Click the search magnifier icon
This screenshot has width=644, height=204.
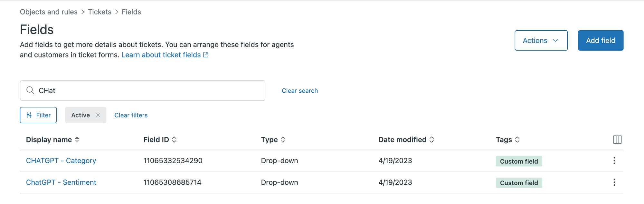30,90
